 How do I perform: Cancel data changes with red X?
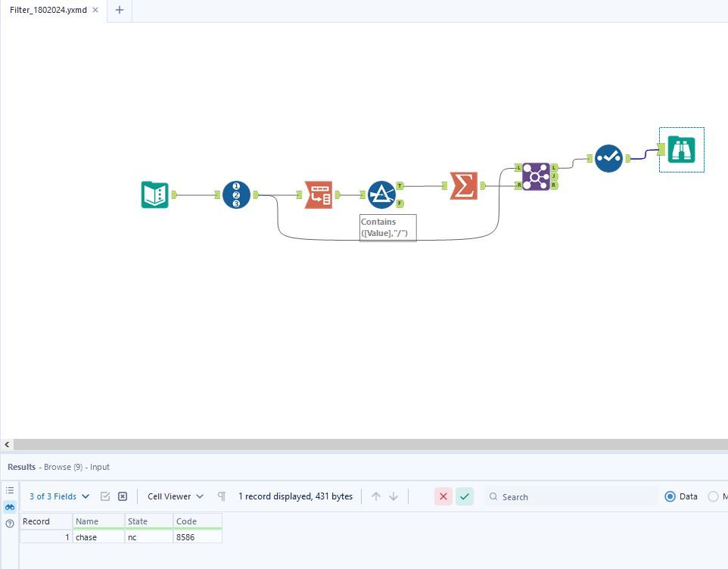coord(443,496)
